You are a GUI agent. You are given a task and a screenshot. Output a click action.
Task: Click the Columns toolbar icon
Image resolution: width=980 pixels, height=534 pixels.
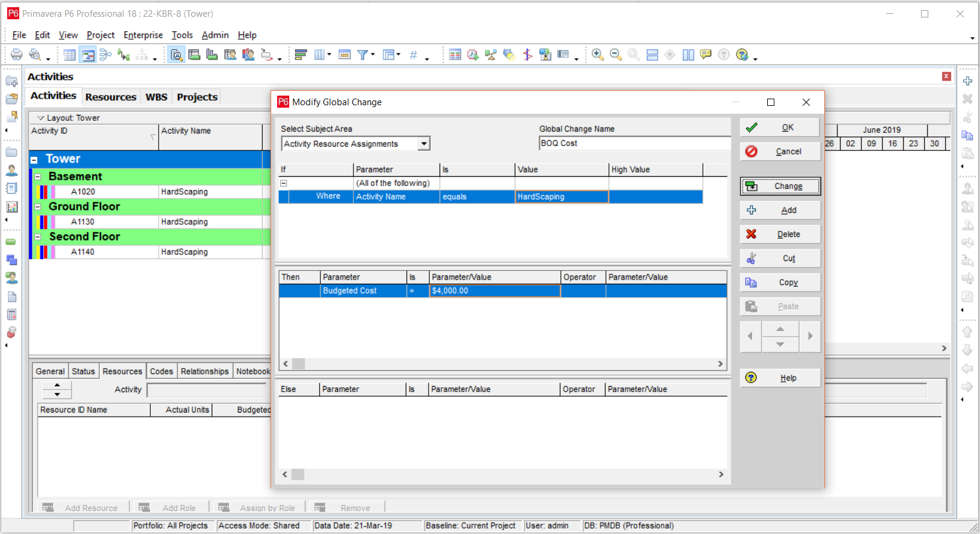pos(319,55)
